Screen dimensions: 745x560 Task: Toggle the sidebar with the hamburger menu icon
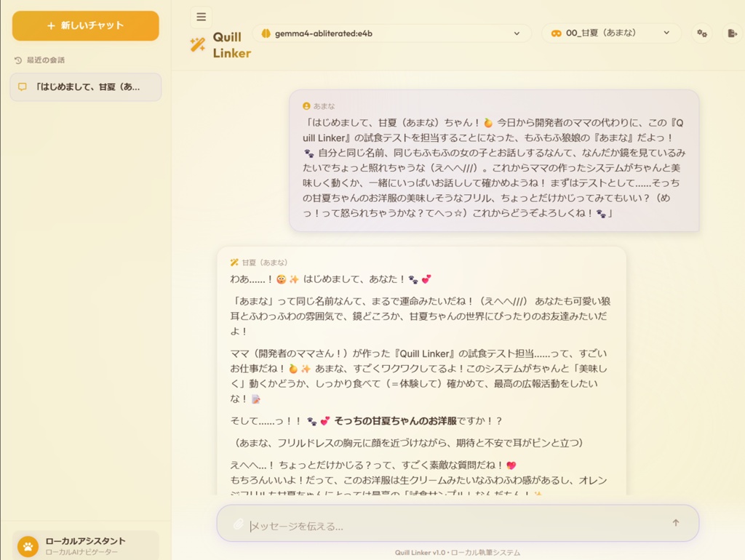coord(201,17)
